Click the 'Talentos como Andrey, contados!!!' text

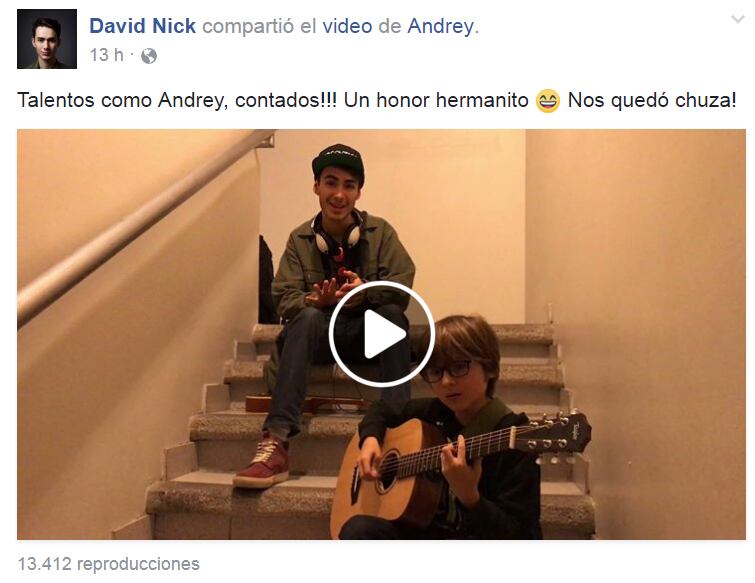(x=177, y=101)
